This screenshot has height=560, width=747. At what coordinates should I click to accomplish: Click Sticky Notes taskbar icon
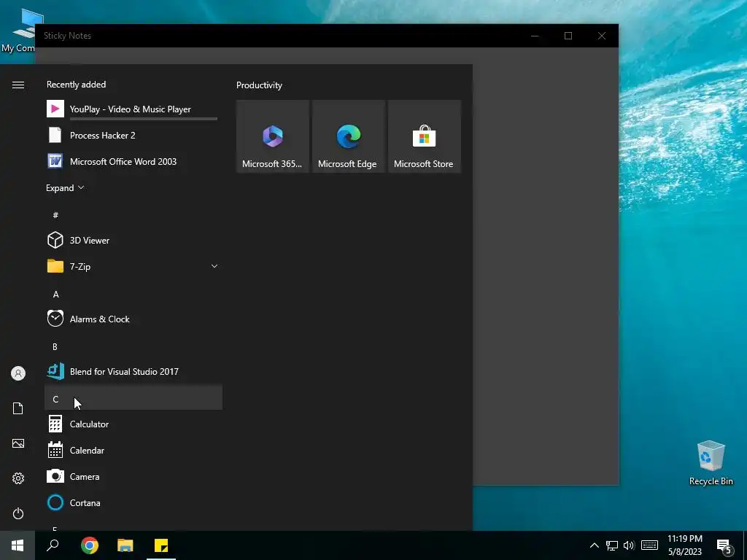point(161,545)
